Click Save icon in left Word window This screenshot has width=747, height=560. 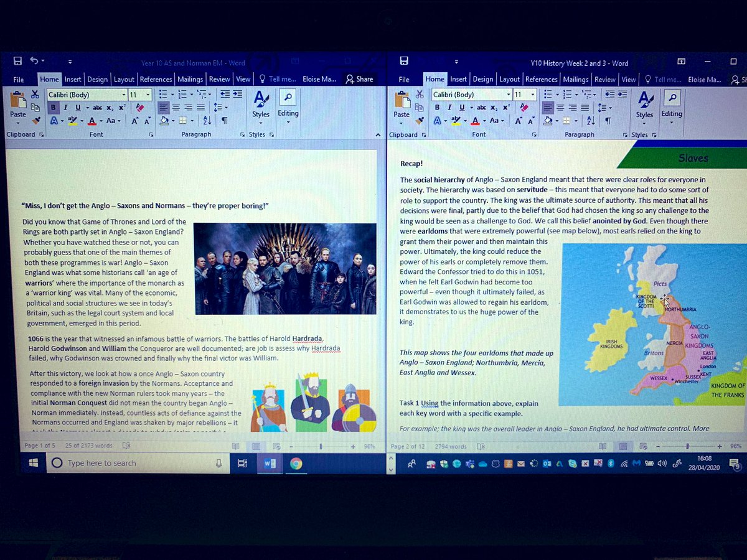click(x=17, y=61)
